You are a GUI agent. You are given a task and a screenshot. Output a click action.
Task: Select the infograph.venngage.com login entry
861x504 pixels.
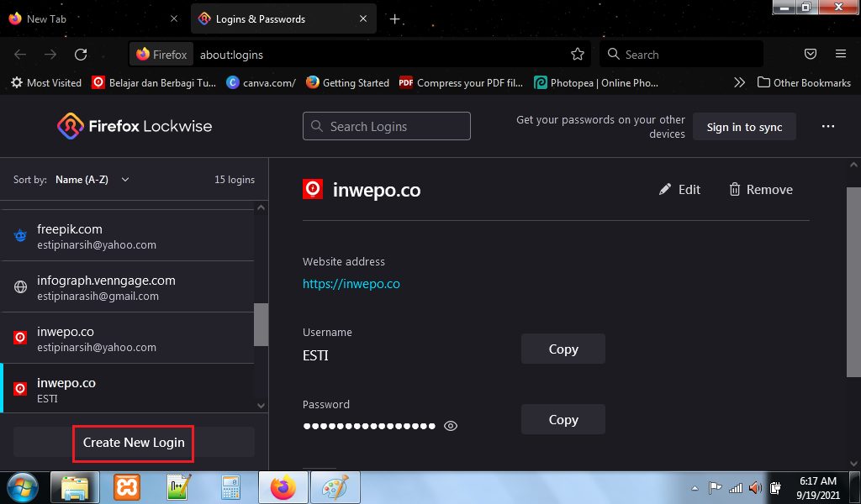(127, 287)
